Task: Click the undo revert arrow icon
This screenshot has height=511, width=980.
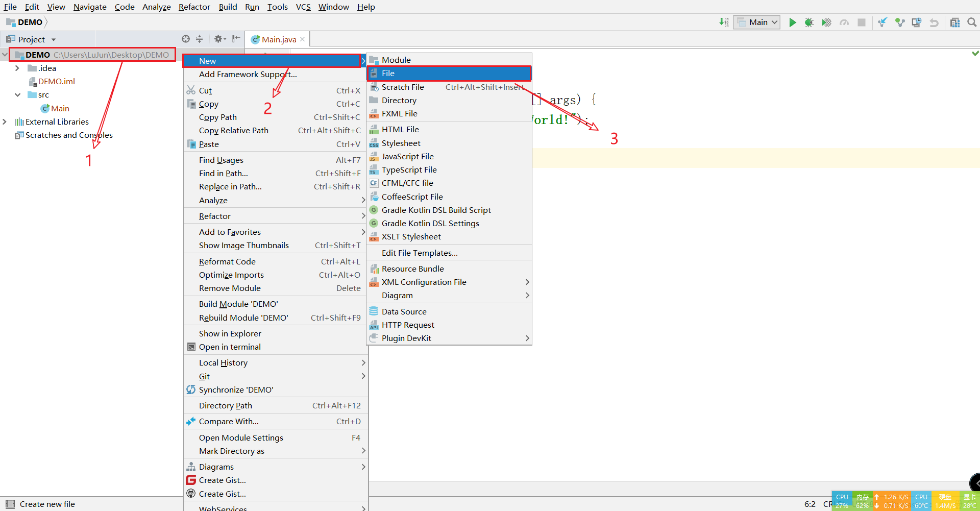Action: coord(934,22)
